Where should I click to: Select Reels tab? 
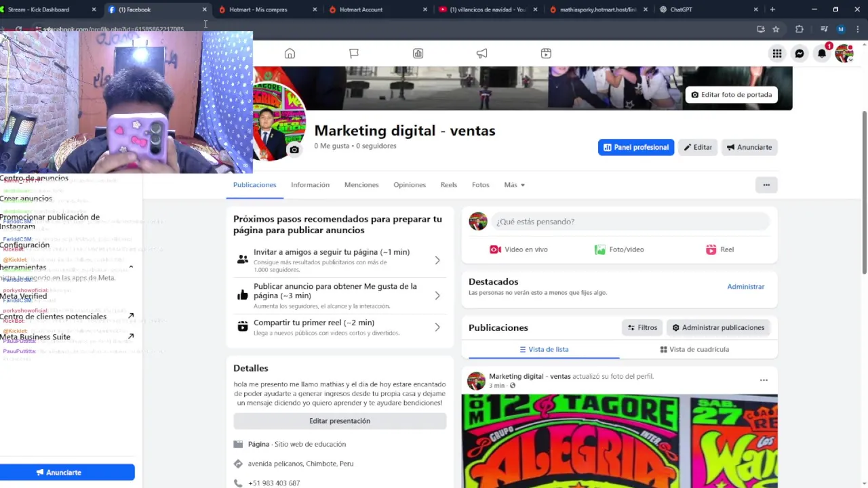pyautogui.click(x=449, y=185)
